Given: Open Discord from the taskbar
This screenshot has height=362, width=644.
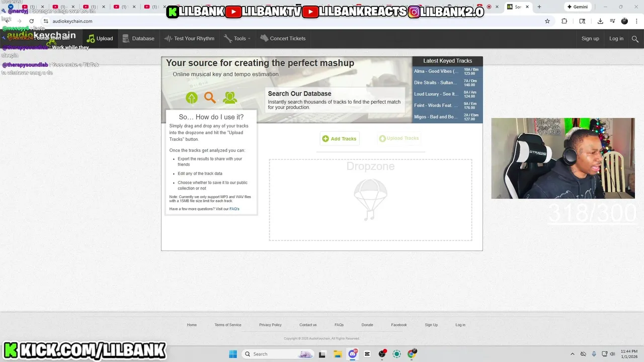Looking at the screenshot, I should [353, 354].
